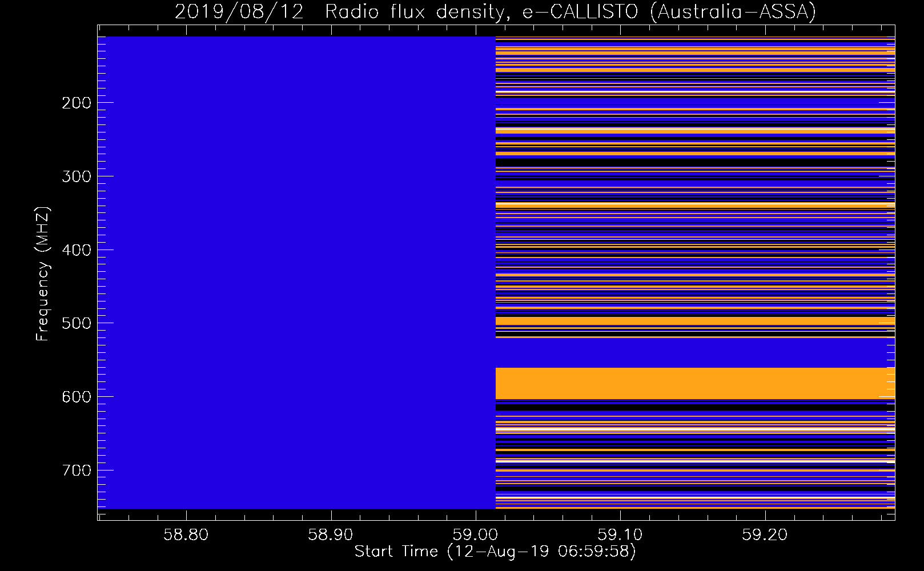Screen dimensions: 924x571
Task: Click the wide orange band near 600 MHz
Action: pyautogui.click(x=695, y=383)
